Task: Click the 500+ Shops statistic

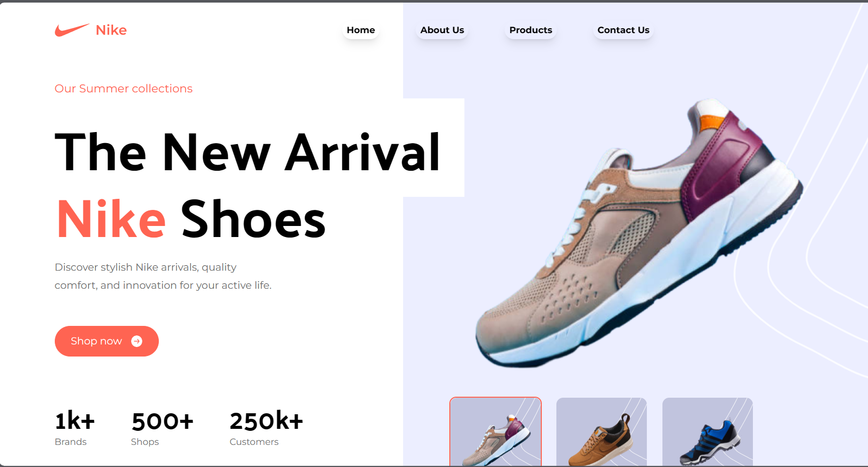Action: tap(162, 428)
